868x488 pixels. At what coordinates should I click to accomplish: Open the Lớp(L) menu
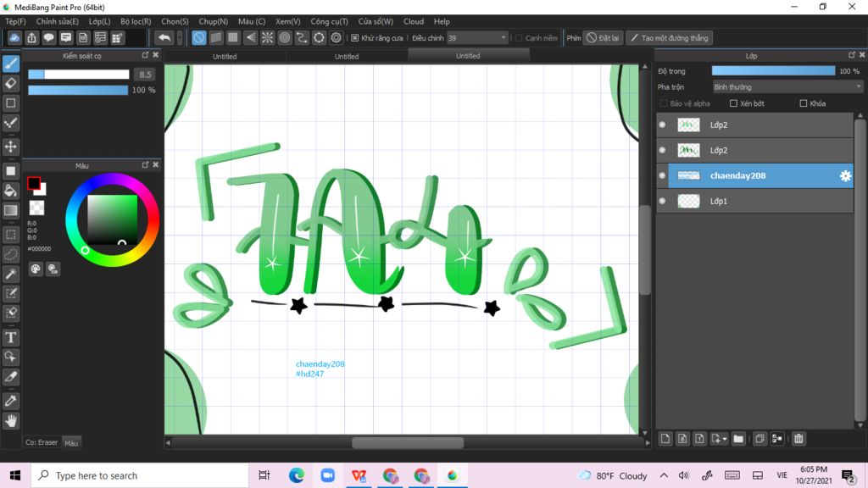(x=100, y=21)
